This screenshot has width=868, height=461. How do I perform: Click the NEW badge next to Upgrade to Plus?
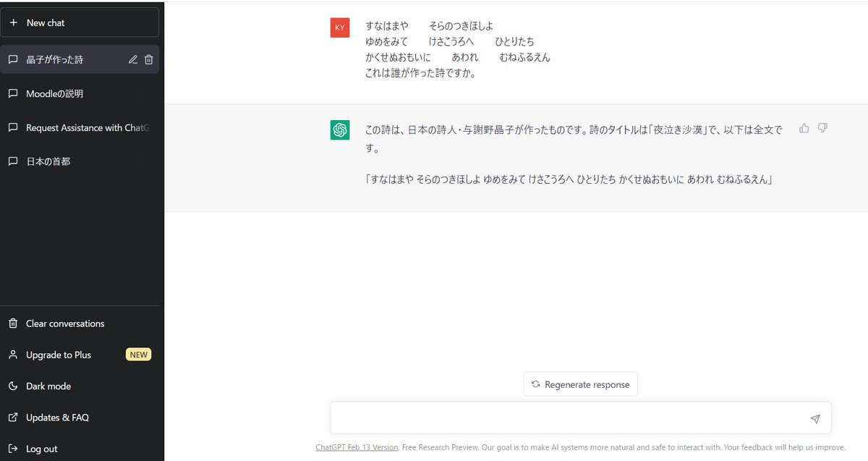click(138, 355)
